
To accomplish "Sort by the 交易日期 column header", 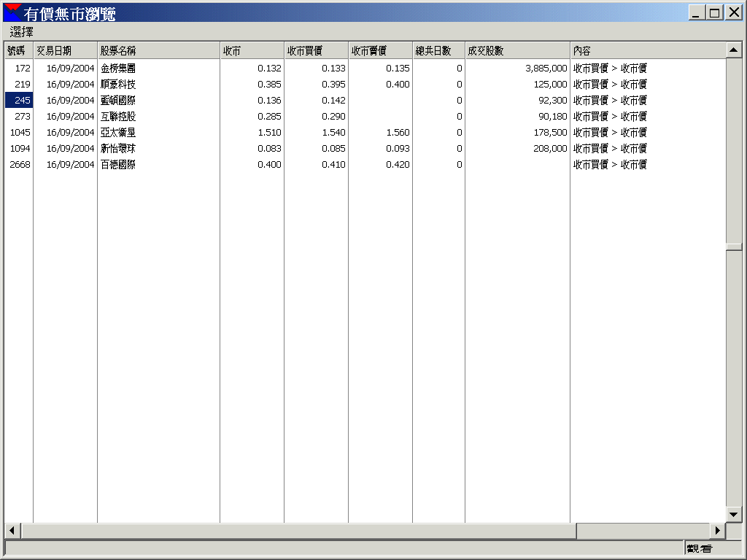I will click(65, 50).
